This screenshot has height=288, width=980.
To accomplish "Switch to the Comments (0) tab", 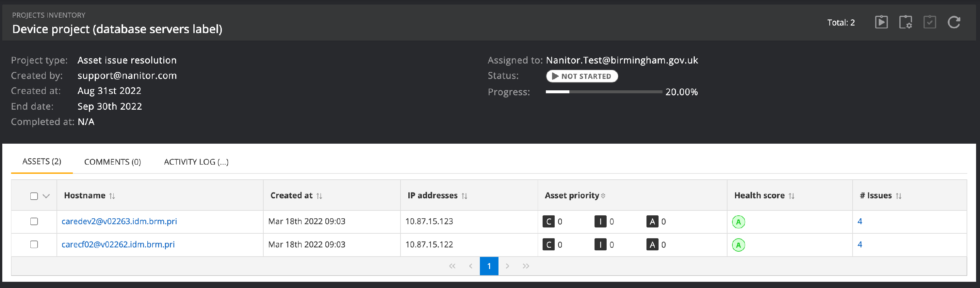I will (x=112, y=162).
